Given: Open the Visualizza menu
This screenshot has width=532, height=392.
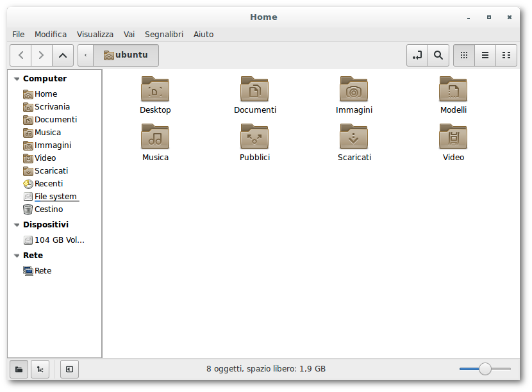Looking at the screenshot, I should coord(95,34).
